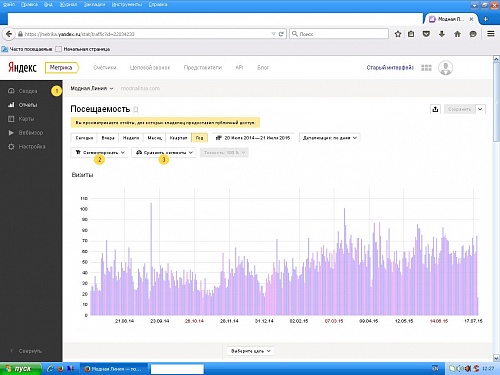Open the Закладки menu

coord(94,4)
